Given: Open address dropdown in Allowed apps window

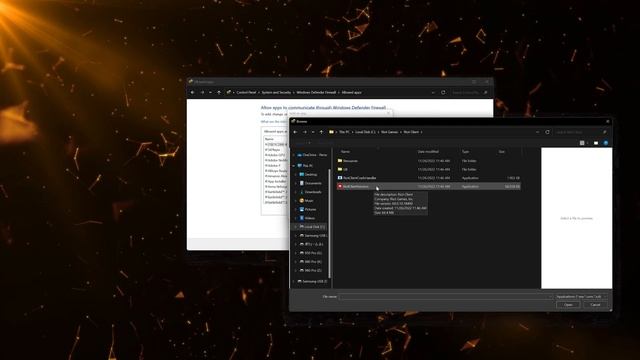Looking at the screenshot, I should 433,93.
